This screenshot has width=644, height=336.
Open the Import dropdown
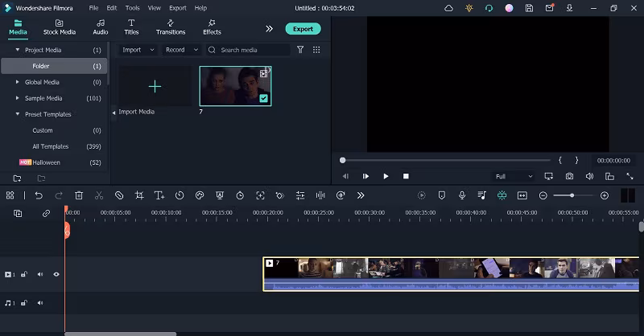tap(136, 50)
